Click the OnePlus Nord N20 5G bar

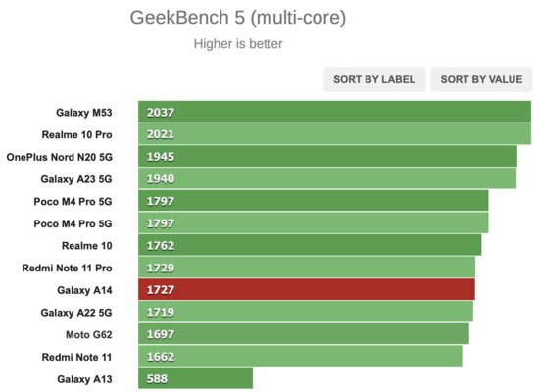click(327, 156)
